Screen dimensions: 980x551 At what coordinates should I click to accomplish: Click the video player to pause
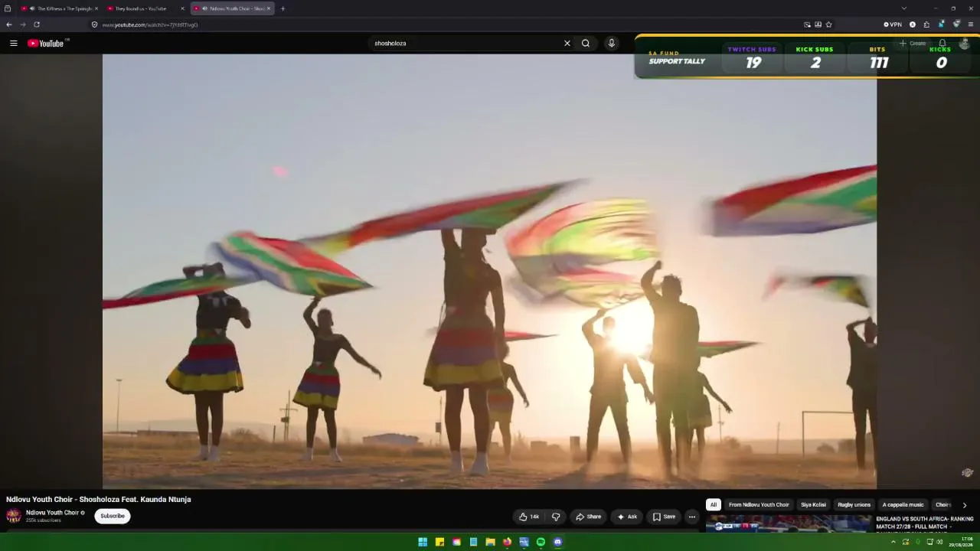coord(489,272)
